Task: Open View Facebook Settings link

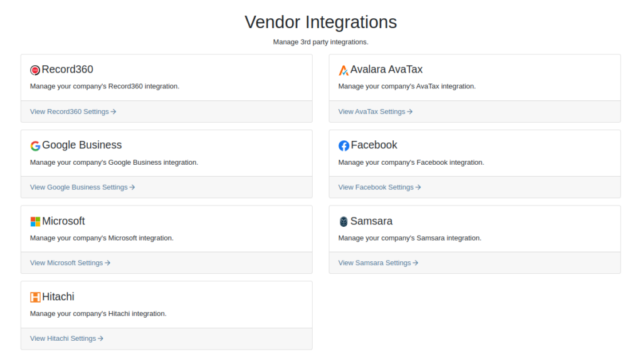Action: pos(379,187)
